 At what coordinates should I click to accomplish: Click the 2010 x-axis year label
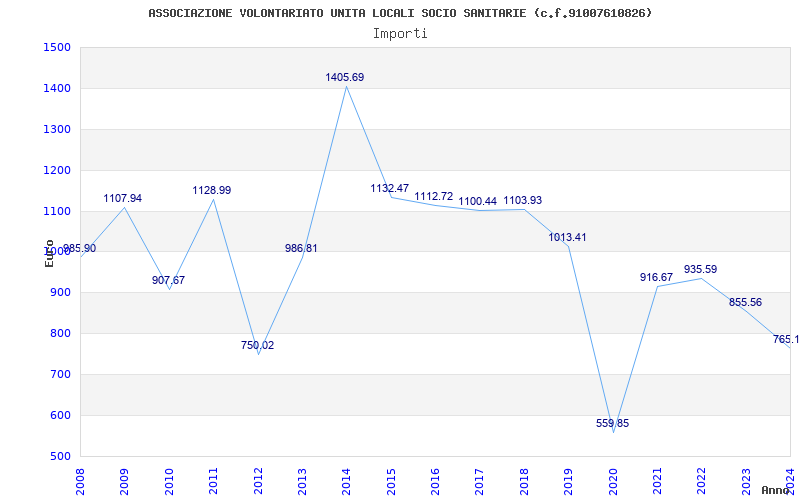coord(169,482)
